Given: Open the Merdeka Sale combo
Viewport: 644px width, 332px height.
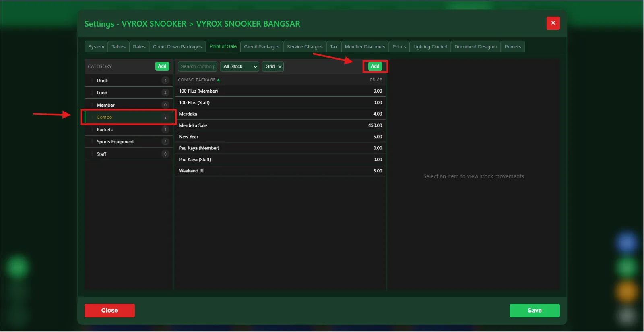Looking at the screenshot, I should (x=281, y=125).
